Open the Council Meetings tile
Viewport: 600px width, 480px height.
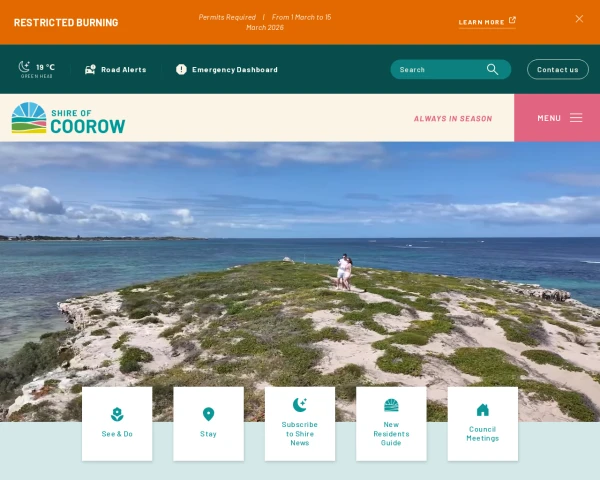click(483, 424)
